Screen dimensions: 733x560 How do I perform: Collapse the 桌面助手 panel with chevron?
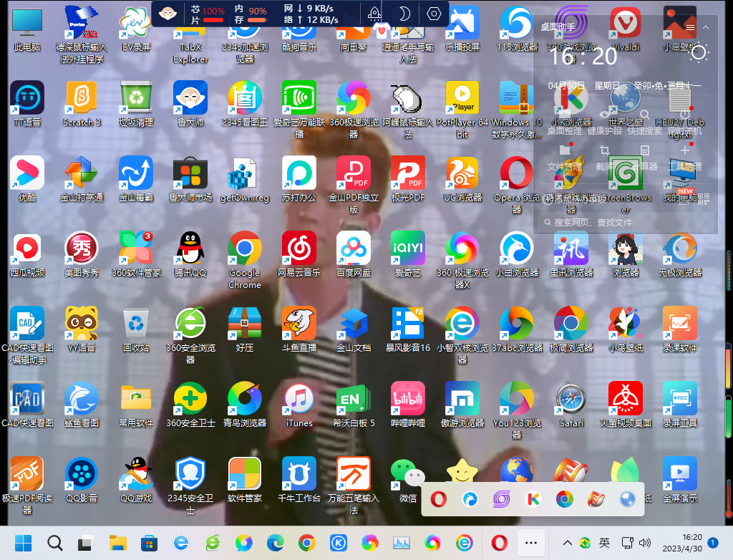coord(706,27)
